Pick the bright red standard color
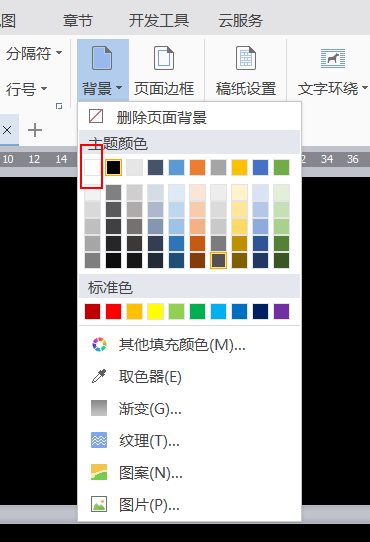 coord(113,311)
